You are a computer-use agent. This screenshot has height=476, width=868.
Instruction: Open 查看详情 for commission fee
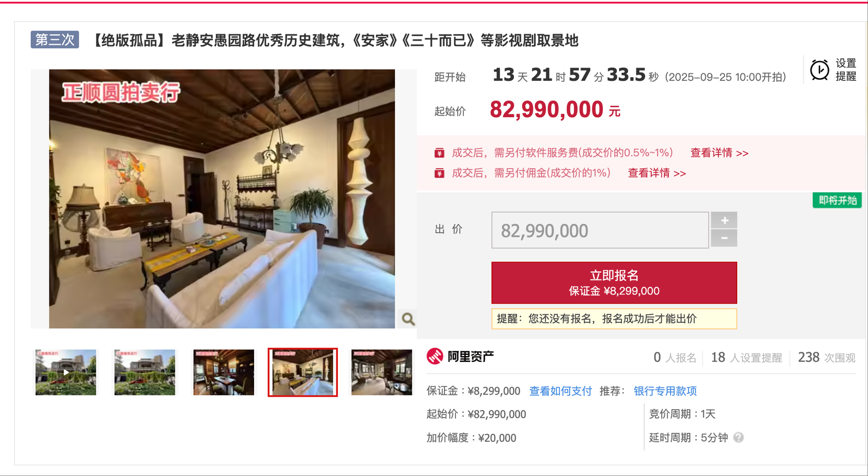(x=657, y=173)
